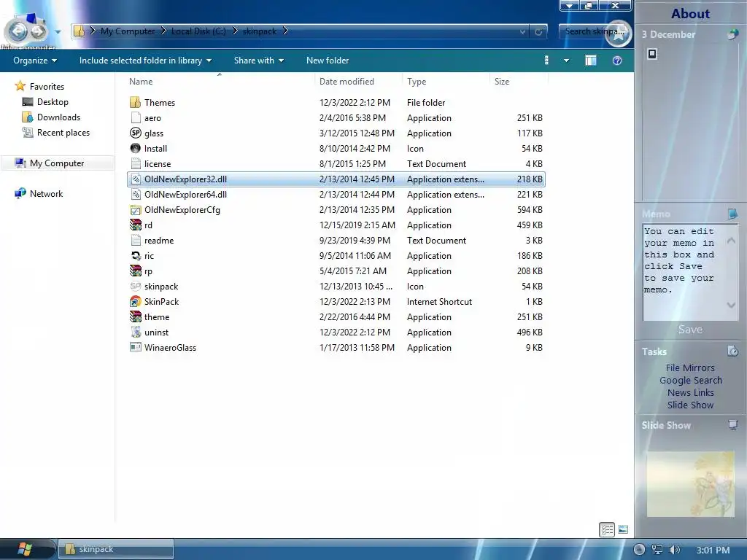Image resolution: width=747 pixels, height=560 pixels.
Task: Open Help with the question mark icon
Action: [x=617, y=61]
